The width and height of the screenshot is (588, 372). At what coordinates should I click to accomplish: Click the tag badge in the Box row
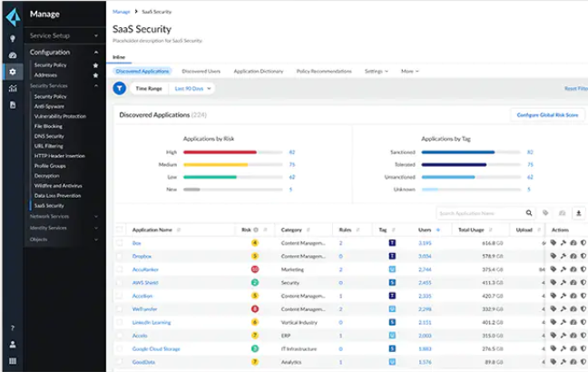tap(392, 243)
